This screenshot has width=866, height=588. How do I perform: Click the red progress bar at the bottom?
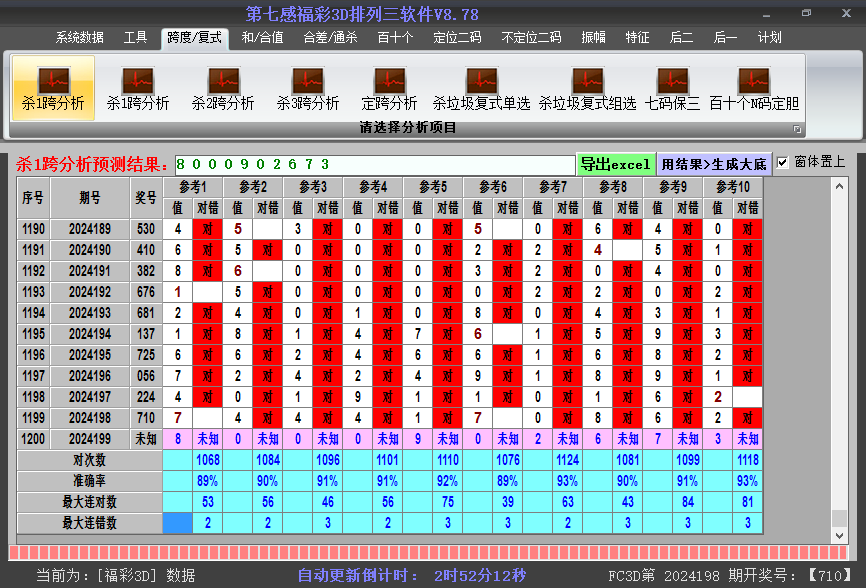pos(429,553)
